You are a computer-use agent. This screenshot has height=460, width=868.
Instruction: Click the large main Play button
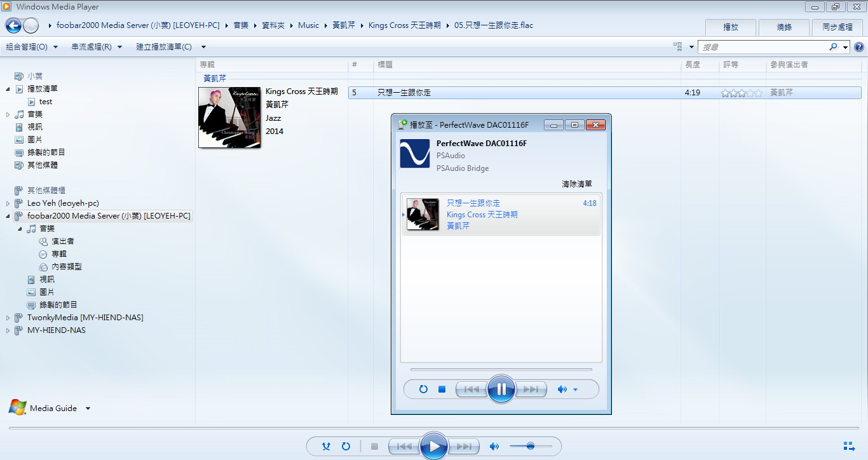434,446
